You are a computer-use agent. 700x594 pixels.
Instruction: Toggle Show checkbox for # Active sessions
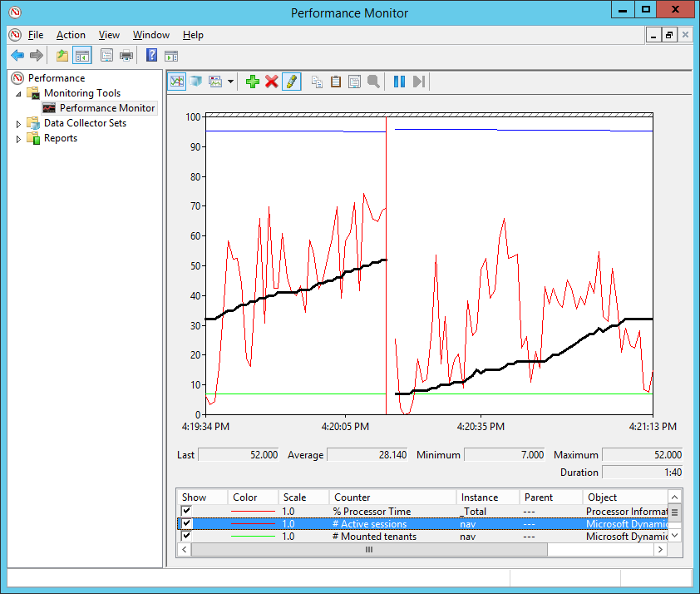click(187, 524)
